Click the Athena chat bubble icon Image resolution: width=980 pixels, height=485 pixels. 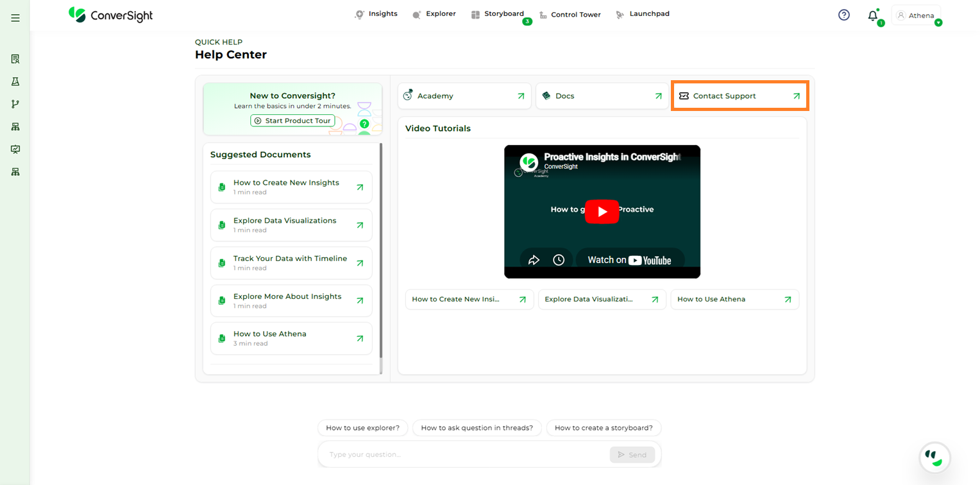point(934,457)
